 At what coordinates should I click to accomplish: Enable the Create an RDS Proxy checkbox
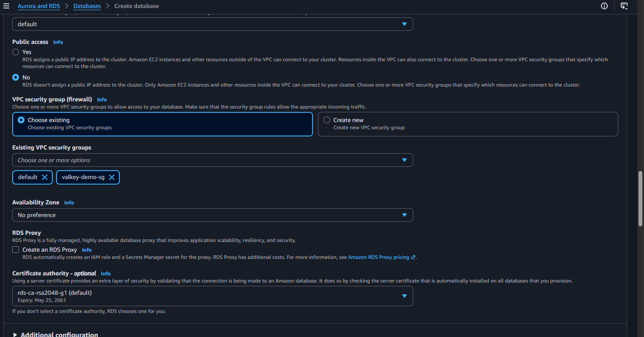point(16,250)
